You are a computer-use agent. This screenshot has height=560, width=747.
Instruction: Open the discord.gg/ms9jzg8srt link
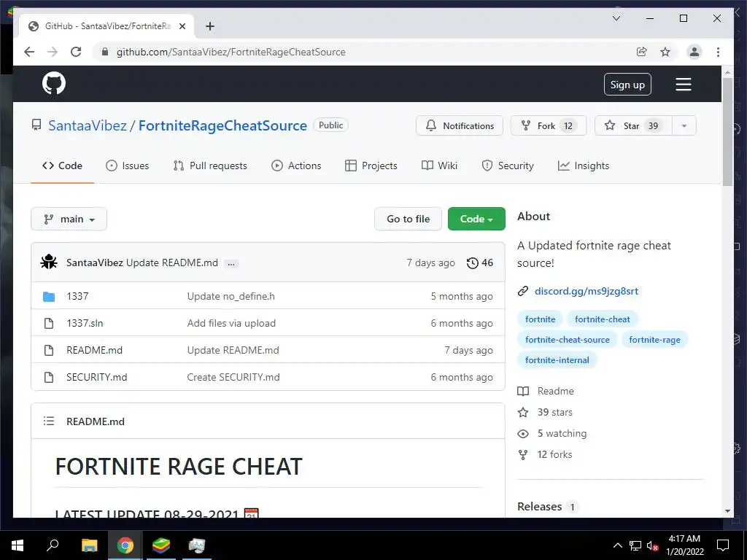coord(586,291)
